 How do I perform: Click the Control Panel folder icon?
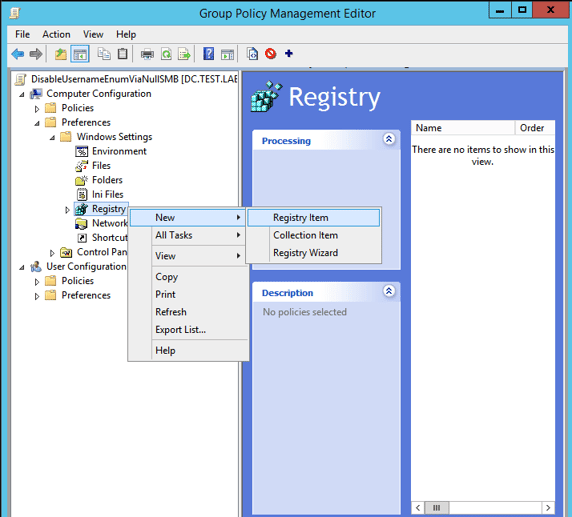point(66,252)
